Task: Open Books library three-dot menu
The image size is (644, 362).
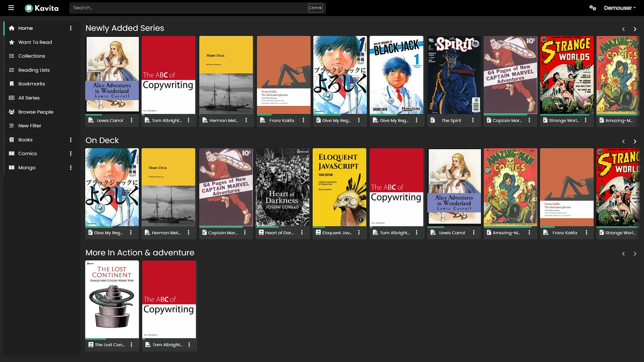Action: tap(70, 140)
